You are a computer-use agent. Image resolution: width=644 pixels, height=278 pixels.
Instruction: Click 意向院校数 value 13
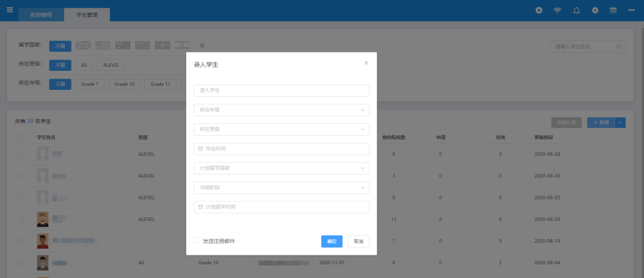394,220
